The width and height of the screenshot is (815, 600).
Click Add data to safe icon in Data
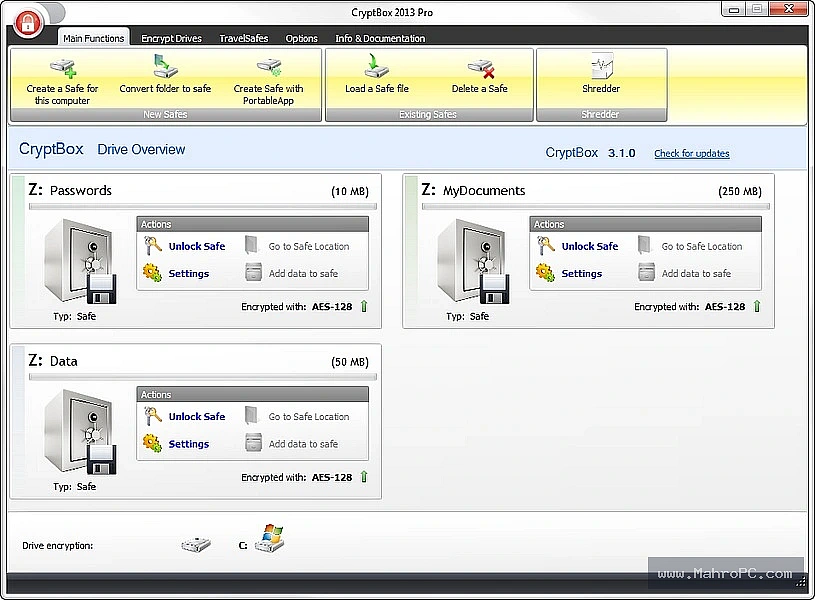point(253,442)
